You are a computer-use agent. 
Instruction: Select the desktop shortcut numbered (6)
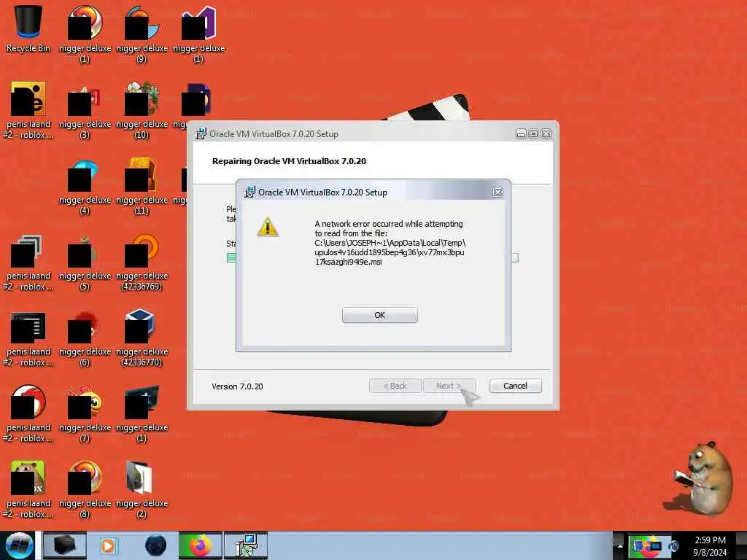(85, 338)
